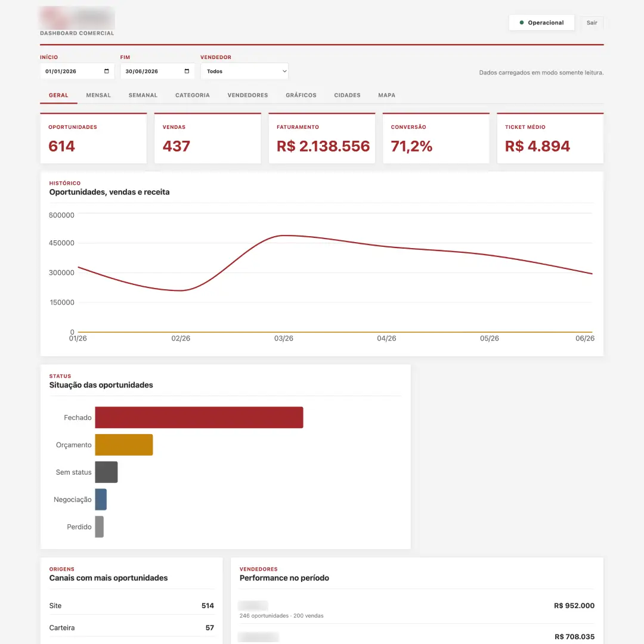The height and width of the screenshot is (644, 644).
Task: Click the Sair button
Action: tap(592, 23)
